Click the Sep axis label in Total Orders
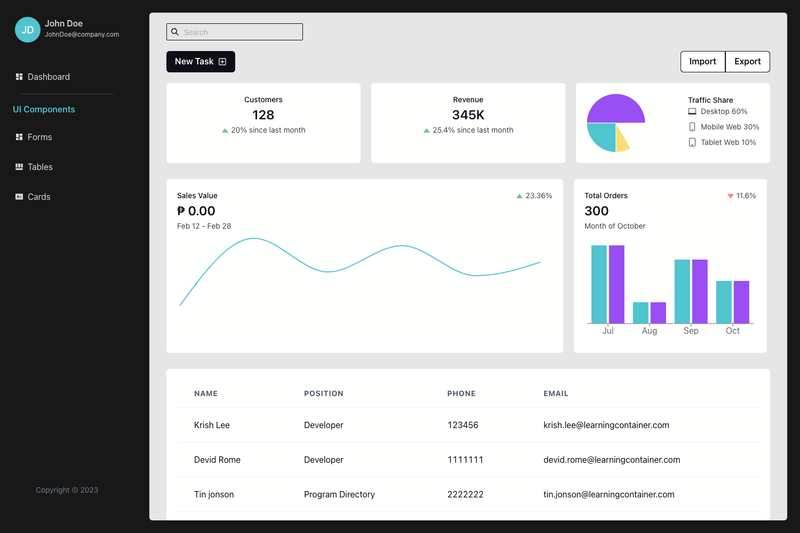800x533 pixels. pos(691,331)
